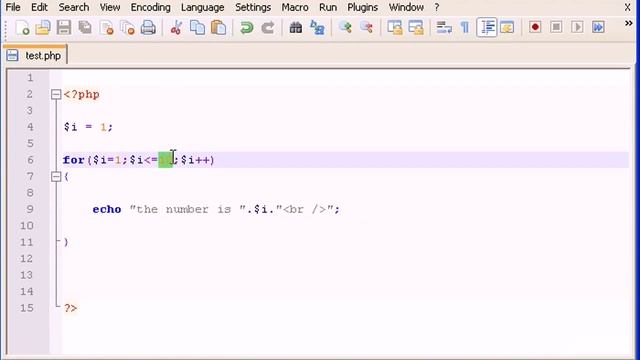Open the Settings menu
Screen dimensions: 640x360
click(253, 7)
